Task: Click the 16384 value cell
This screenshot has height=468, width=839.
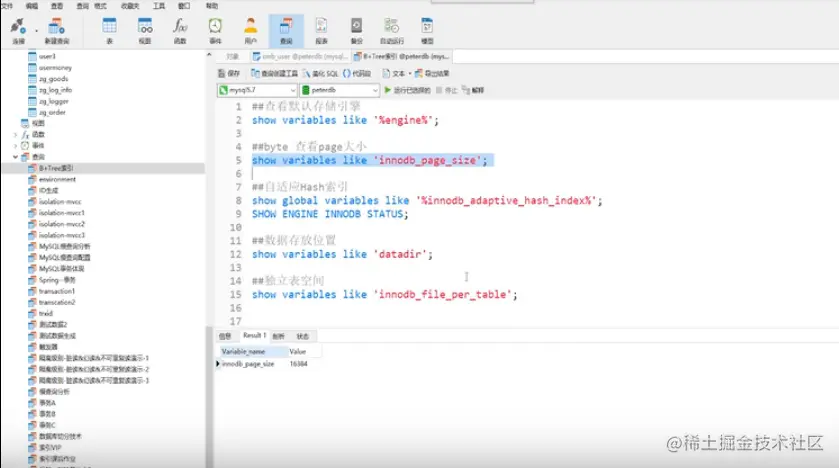Action: (299, 364)
